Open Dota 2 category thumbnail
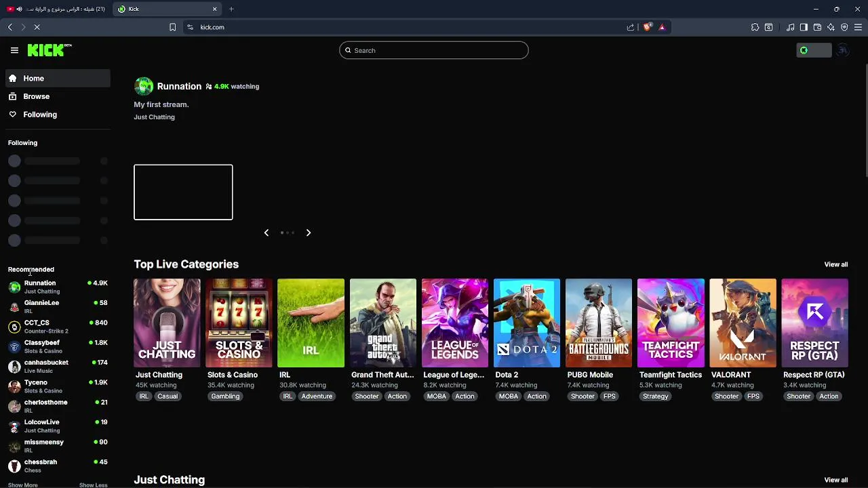The image size is (868, 488). tap(527, 323)
